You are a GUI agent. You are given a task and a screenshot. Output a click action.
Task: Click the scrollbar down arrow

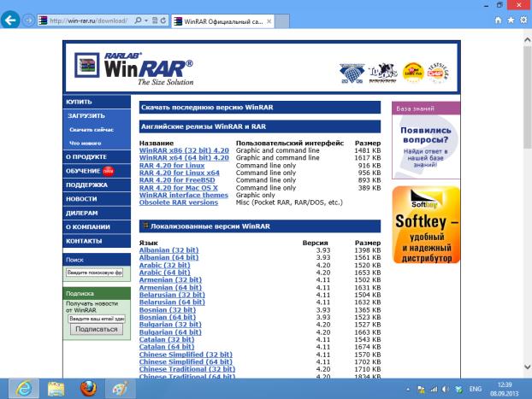[527, 367]
